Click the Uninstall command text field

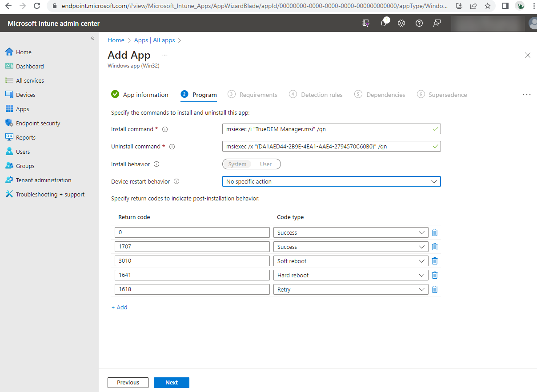[x=327, y=147]
